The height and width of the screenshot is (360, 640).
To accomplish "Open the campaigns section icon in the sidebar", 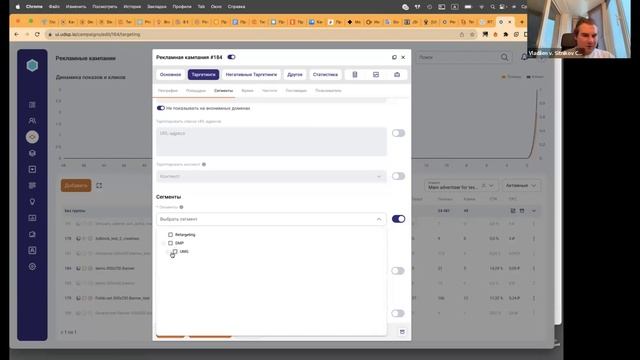I will 32,137.
